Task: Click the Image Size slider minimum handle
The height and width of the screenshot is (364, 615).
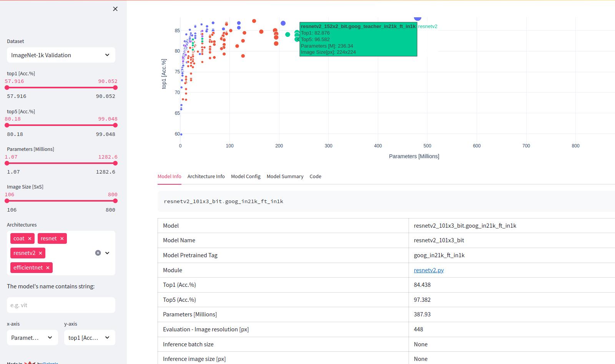Action: pyautogui.click(x=7, y=201)
